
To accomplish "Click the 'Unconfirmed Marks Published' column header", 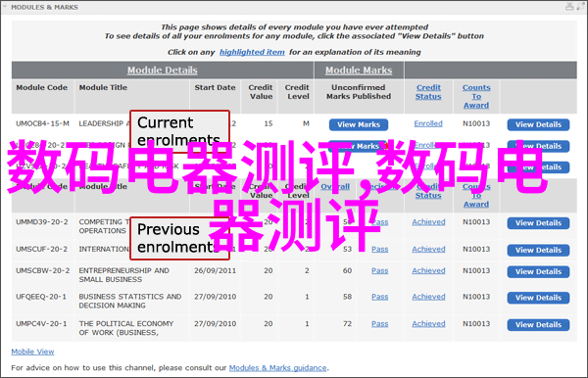I will click(359, 92).
